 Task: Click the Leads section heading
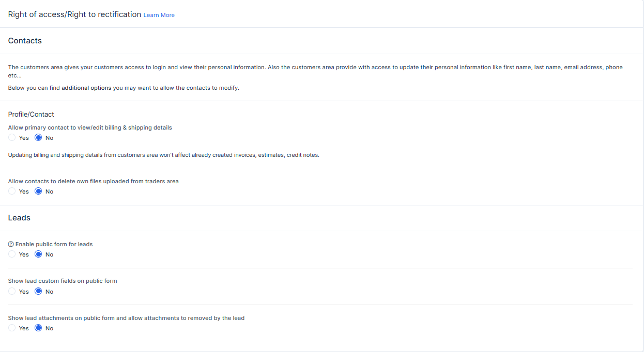[19, 218]
